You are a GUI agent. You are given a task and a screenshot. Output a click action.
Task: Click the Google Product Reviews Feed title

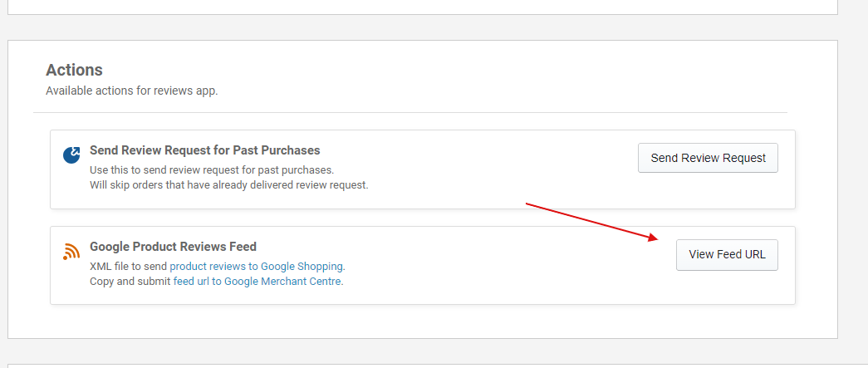(x=173, y=247)
